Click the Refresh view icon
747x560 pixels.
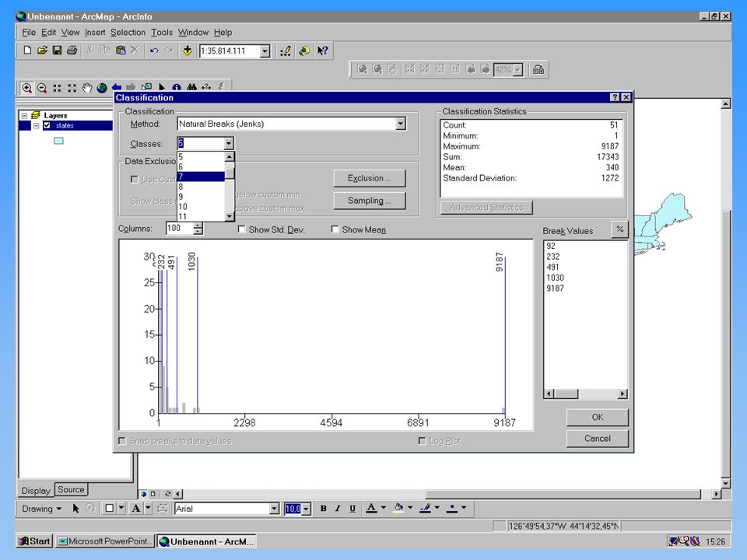168,494
